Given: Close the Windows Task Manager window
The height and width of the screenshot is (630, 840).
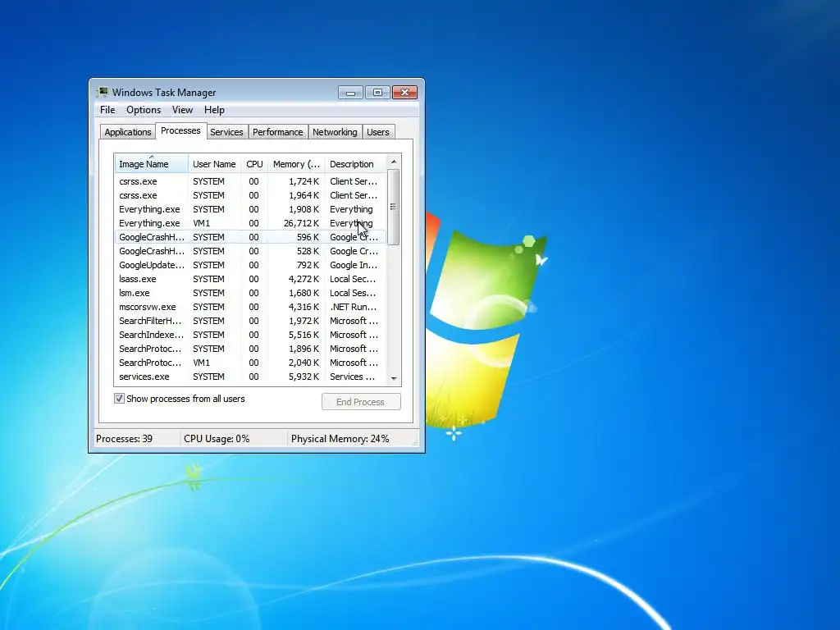Looking at the screenshot, I should point(404,93).
